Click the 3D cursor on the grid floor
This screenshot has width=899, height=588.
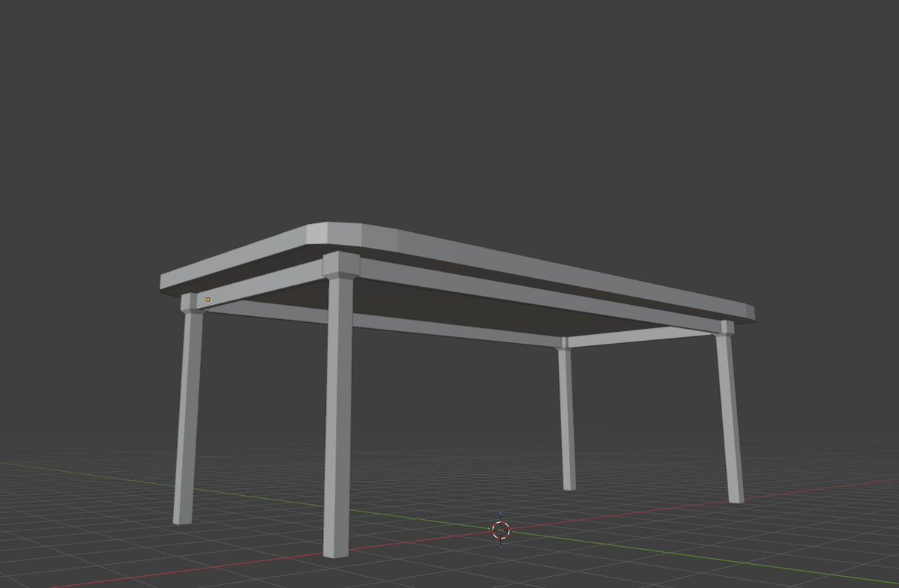pyautogui.click(x=500, y=530)
